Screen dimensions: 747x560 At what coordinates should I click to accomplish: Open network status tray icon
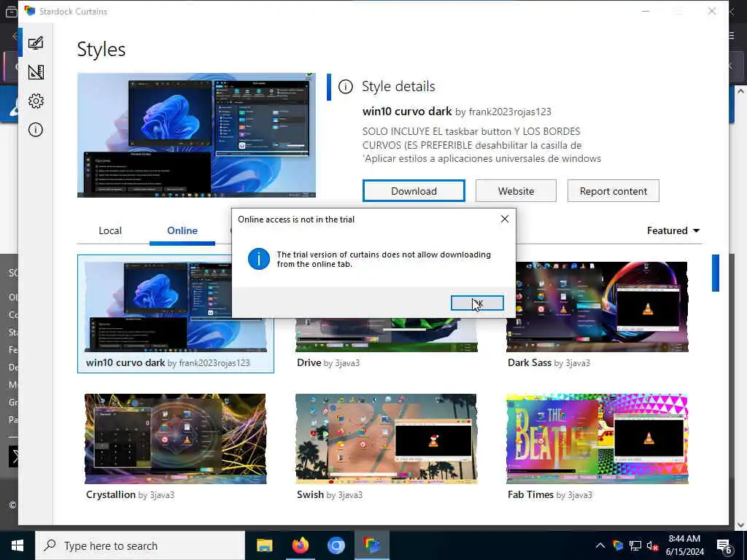[x=635, y=545]
